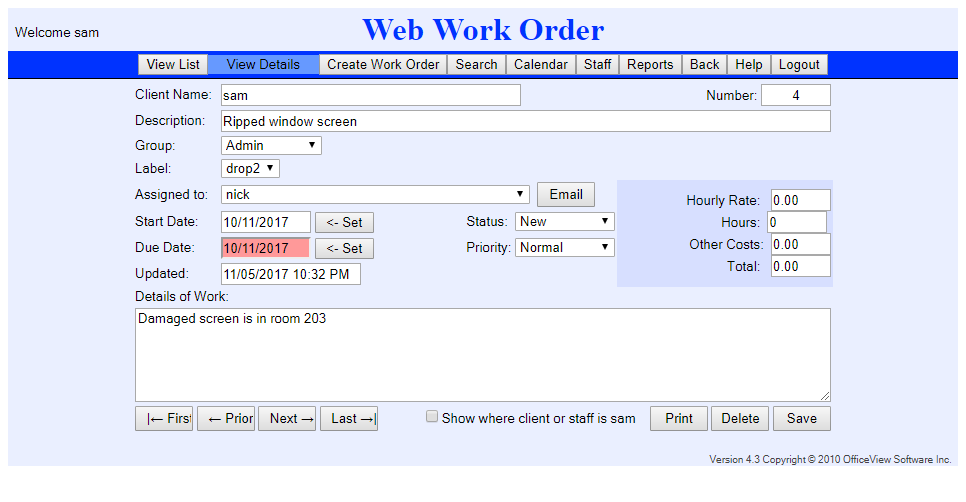Viewport: 966px width, 502px height.
Task: Switch to the View List tab
Action: pos(173,64)
